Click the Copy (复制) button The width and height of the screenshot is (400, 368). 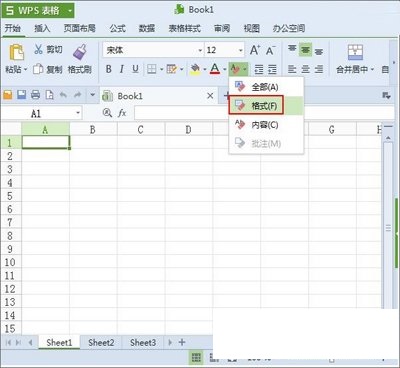48,69
